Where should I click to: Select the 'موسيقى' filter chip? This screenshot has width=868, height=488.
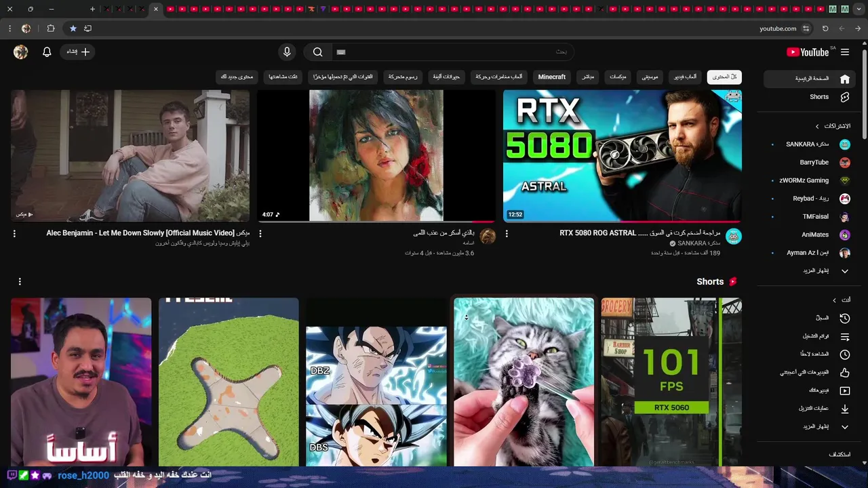[650, 77]
